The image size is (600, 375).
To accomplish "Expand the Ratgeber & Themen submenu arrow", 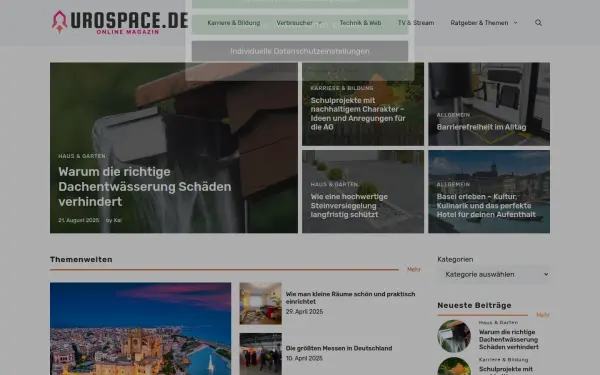I will [515, 23].
